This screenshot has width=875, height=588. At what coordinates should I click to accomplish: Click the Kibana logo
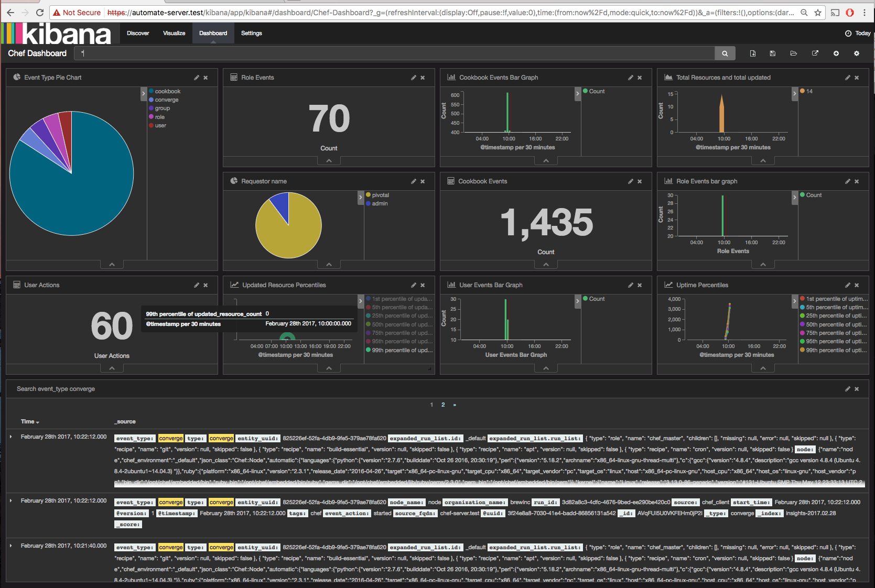pyautogui.click(x=56, y=34)
